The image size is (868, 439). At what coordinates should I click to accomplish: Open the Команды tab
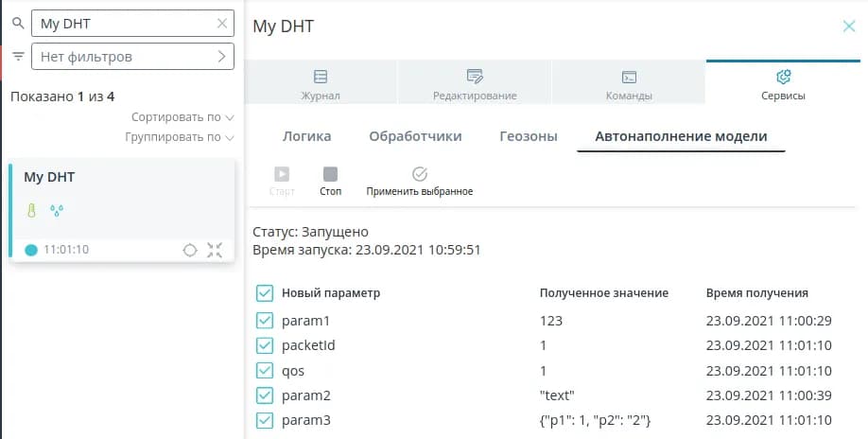point(628,83)
